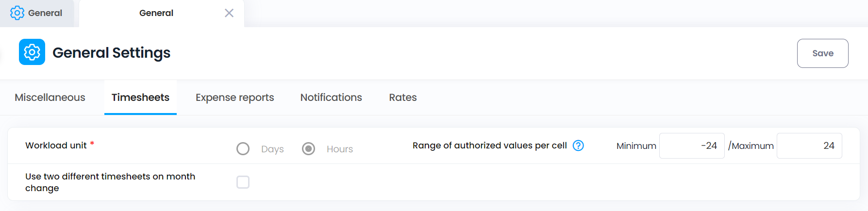Click the help icon next to authorized values range
The width and height of the screenshot is (868, 211).
point(578,146)
